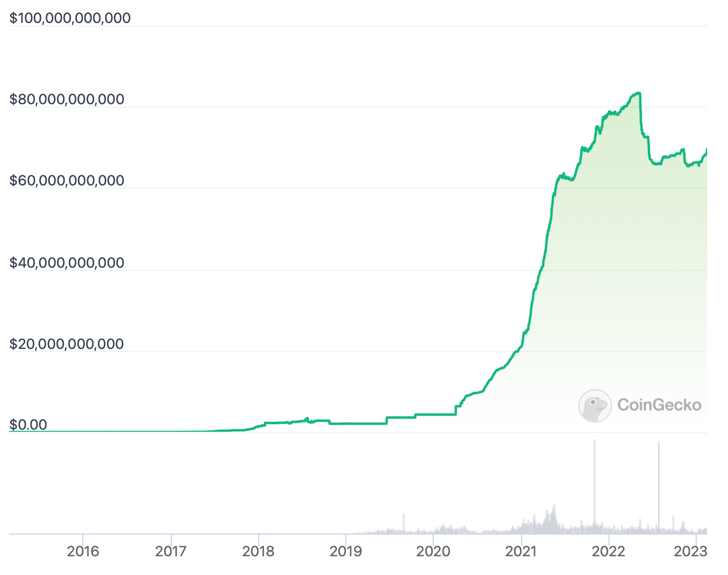This screenshot has width=728, height=575.
Task: Click the $100,000,000,000 y-axis label
Action: [70, 18]
